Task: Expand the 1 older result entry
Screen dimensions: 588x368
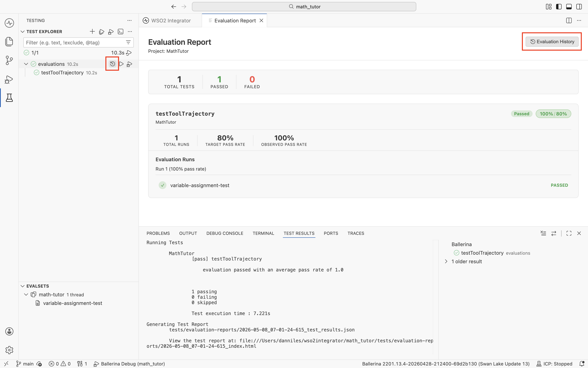Action: pos(446,261)
